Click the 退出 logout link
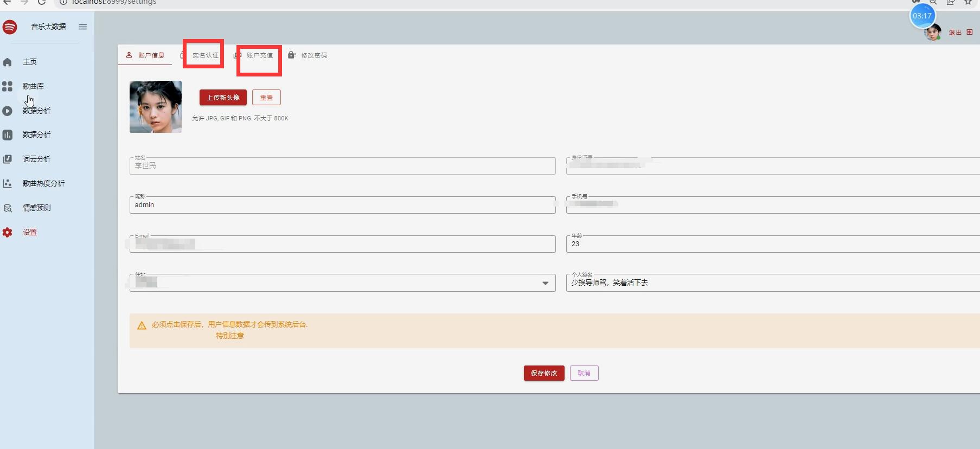The height and width of the screenshot is (449, 980). [955, 33]
